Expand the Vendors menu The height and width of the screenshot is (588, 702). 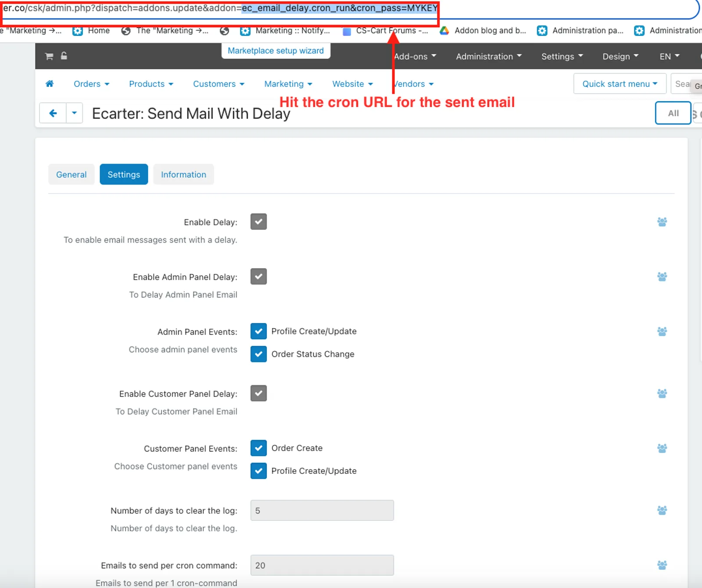(414, 84)
